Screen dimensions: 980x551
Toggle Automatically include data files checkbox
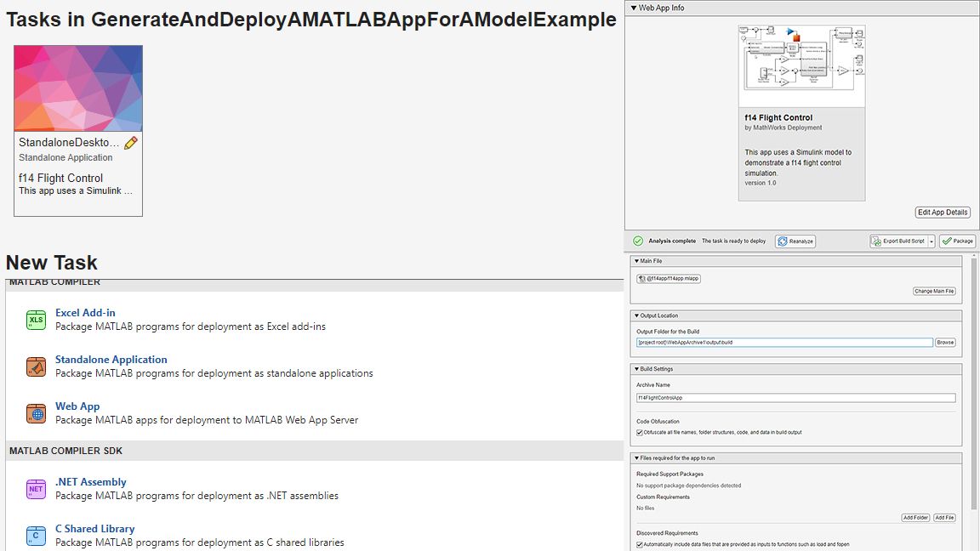coord(641,544)
